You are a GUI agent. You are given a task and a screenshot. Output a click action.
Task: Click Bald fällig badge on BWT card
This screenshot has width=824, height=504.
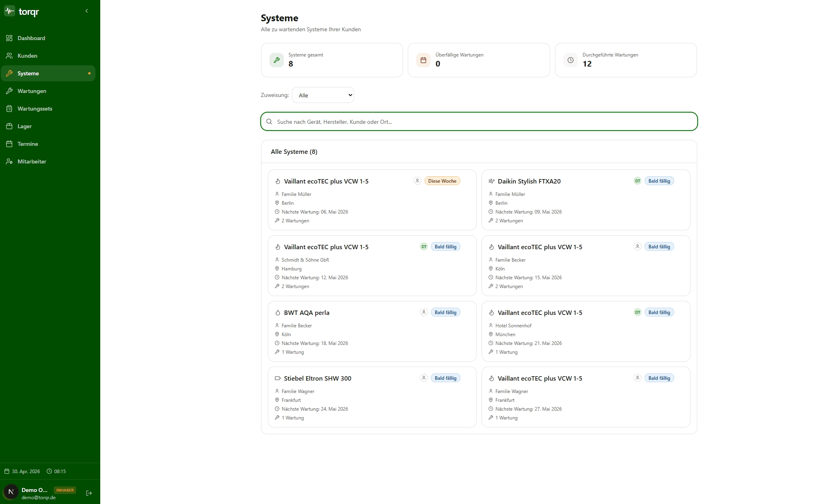pyautogui.click(x=445, y=312)
